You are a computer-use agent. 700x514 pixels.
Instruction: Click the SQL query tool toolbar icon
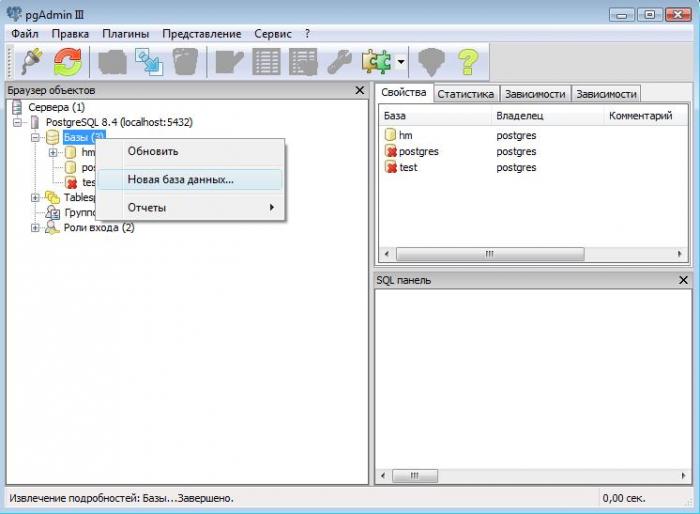229,62
